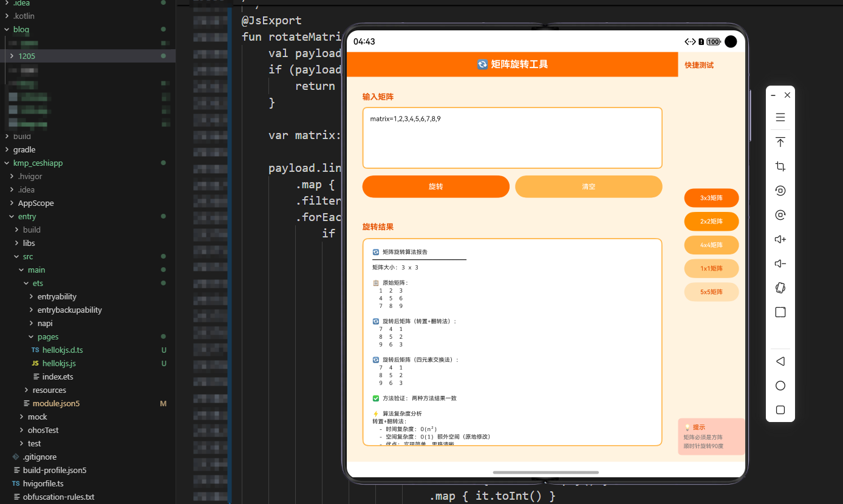The image size is (843, 504).
Task: Rotate the emulator screen clockwise
Action: [780, 215]
